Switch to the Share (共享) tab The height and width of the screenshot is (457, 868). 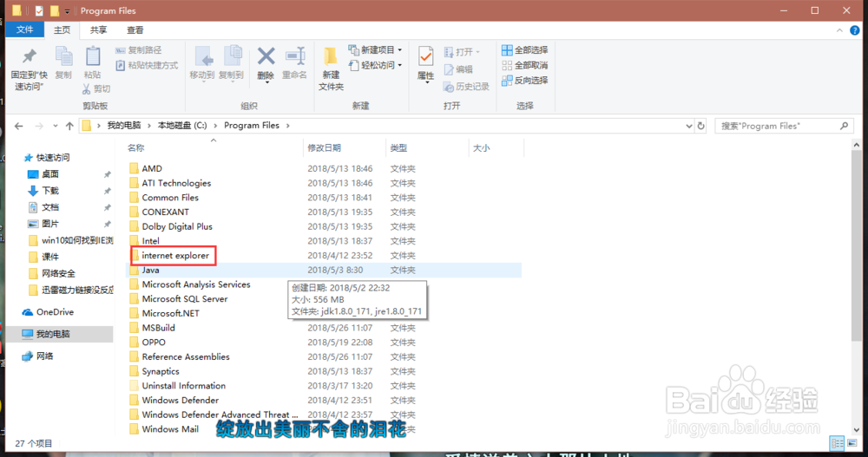point(99,29)
